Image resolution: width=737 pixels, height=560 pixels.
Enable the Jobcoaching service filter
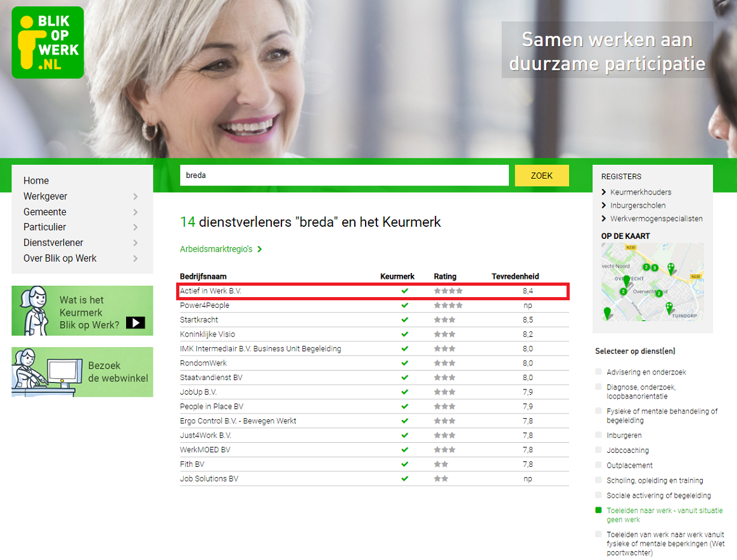[x=599, y=450]
